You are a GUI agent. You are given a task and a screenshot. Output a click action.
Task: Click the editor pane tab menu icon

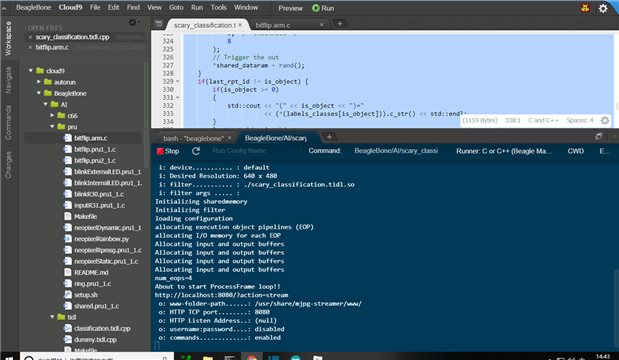[158, 24]
